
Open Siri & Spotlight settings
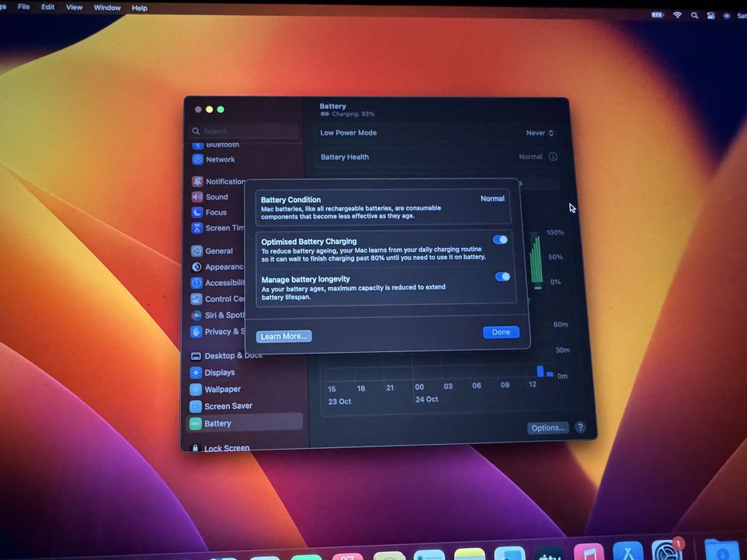click(x=217, y=315)
